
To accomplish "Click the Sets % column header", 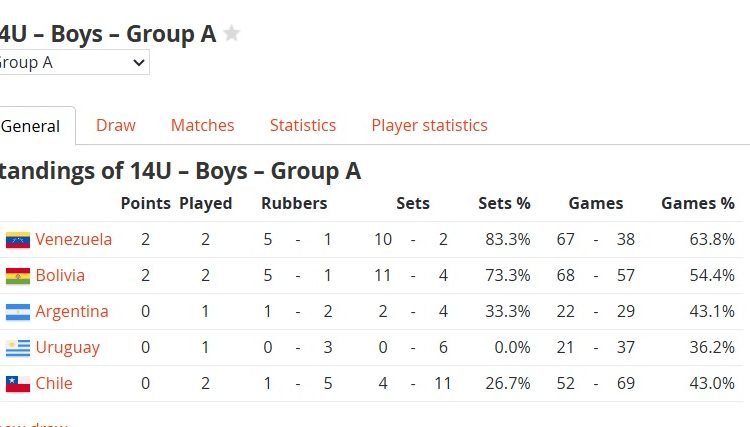I will [x=504, y=204].
